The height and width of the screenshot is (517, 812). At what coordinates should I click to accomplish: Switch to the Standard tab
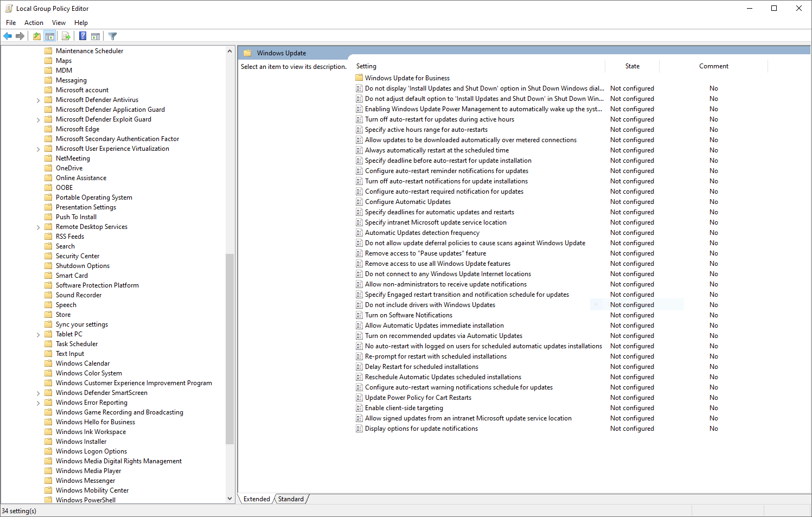(291, 499)
